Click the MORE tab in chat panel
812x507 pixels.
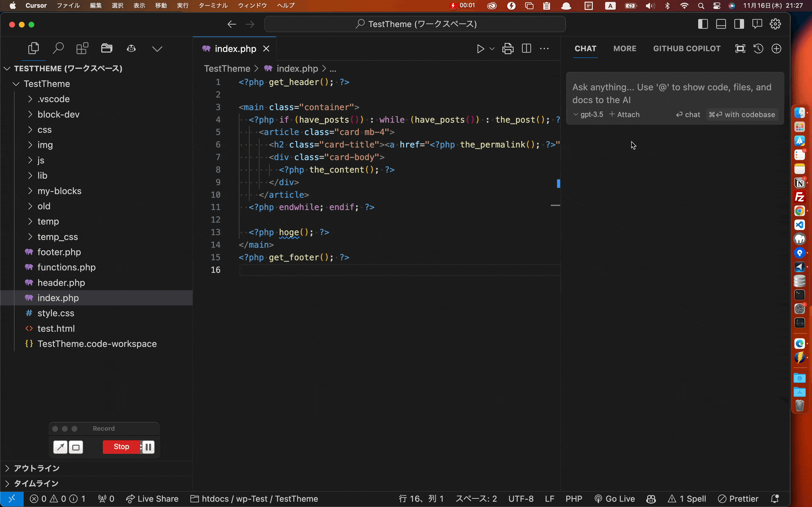click(624, 49)
